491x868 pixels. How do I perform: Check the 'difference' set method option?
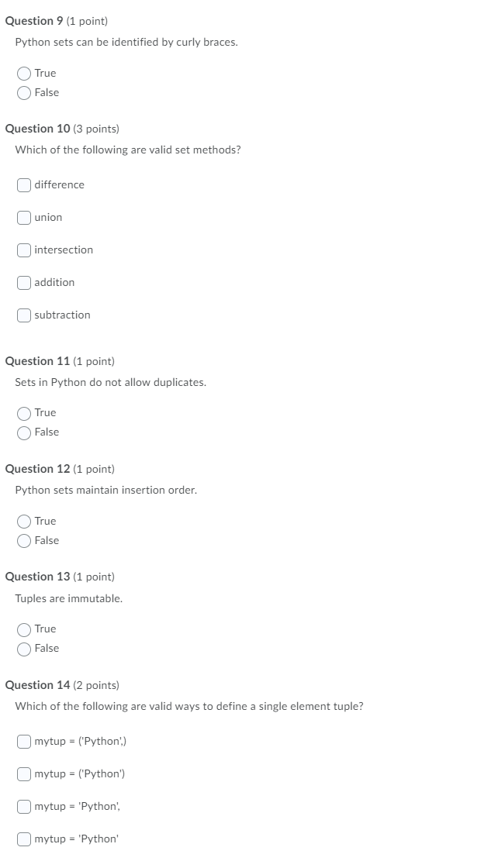tap(24, 184)
